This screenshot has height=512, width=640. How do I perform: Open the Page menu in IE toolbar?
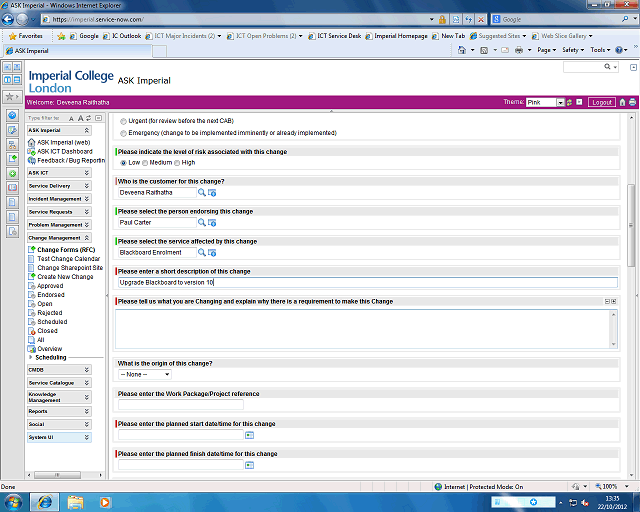coord(546,49)
